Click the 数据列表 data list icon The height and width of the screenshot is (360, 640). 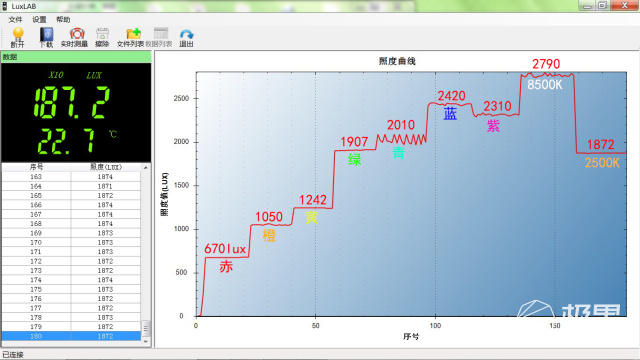click(161, 33)
